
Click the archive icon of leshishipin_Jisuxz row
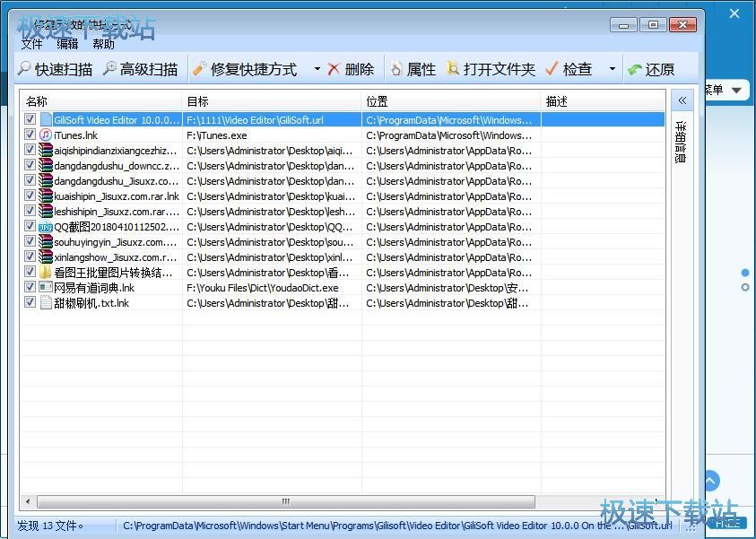click(46, 211)
